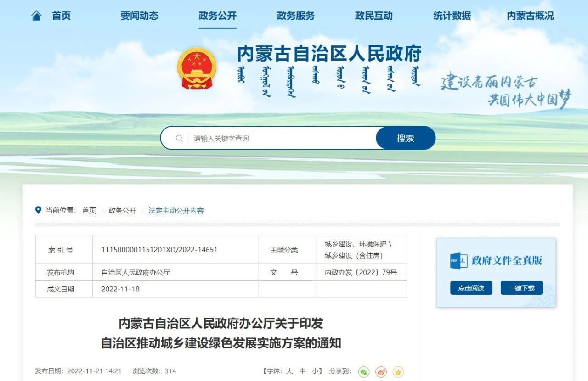Open the 法定主动公开内容 breadcrumb link
The image size is (588, 381).
pyautogui.click(x=176, y=211)
